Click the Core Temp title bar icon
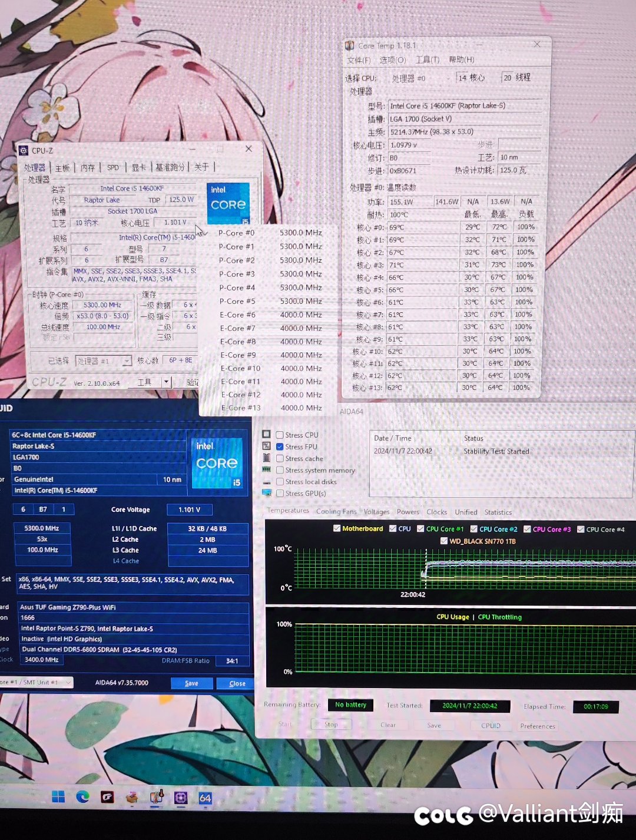 click(x=350, y=45)
